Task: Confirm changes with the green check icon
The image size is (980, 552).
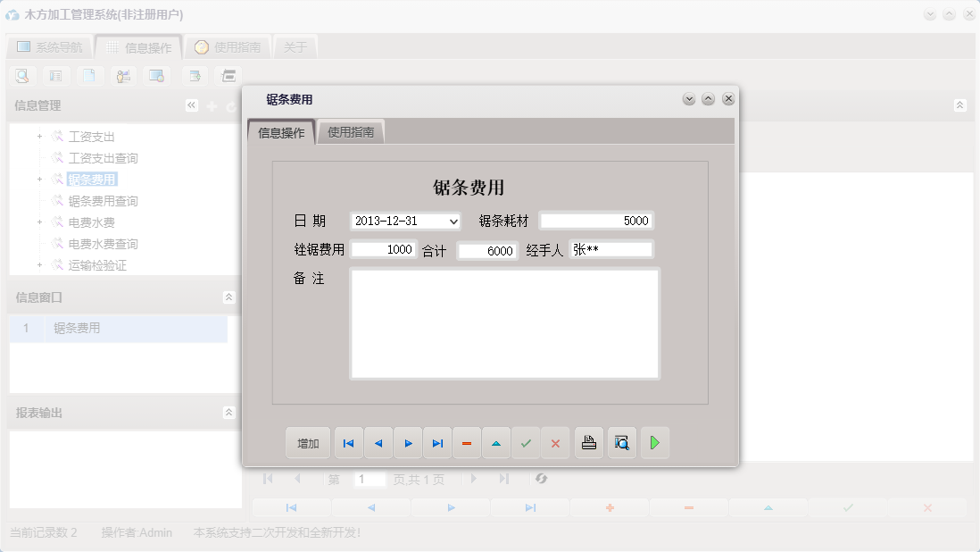Action: 526,442
